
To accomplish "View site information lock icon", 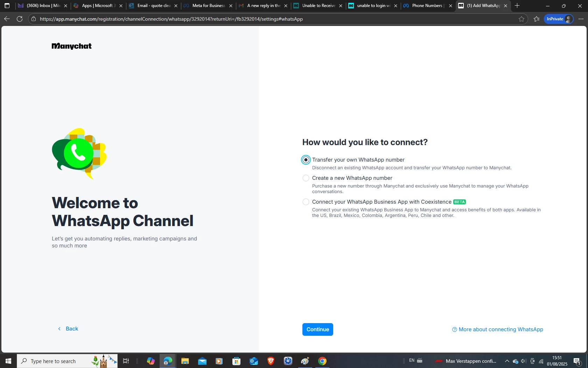I will [34, 19].
